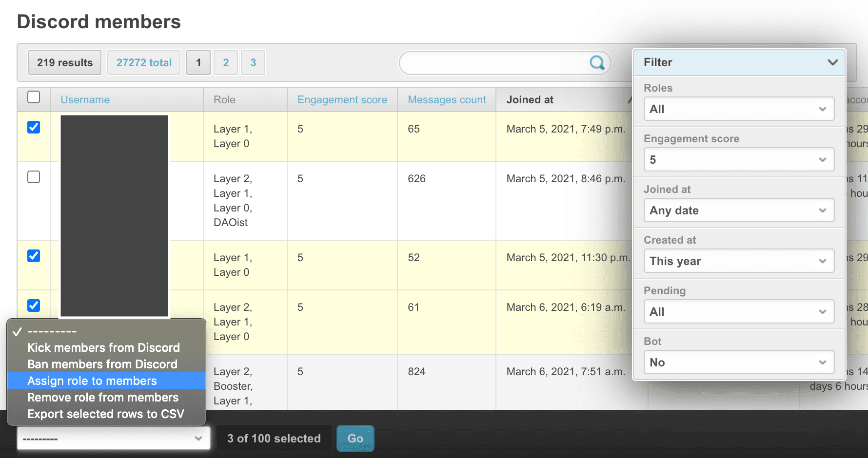Image resolution: width=868 pixels, height=458 pixels.
Task: Click the Go button
Action: coord(355,439)
